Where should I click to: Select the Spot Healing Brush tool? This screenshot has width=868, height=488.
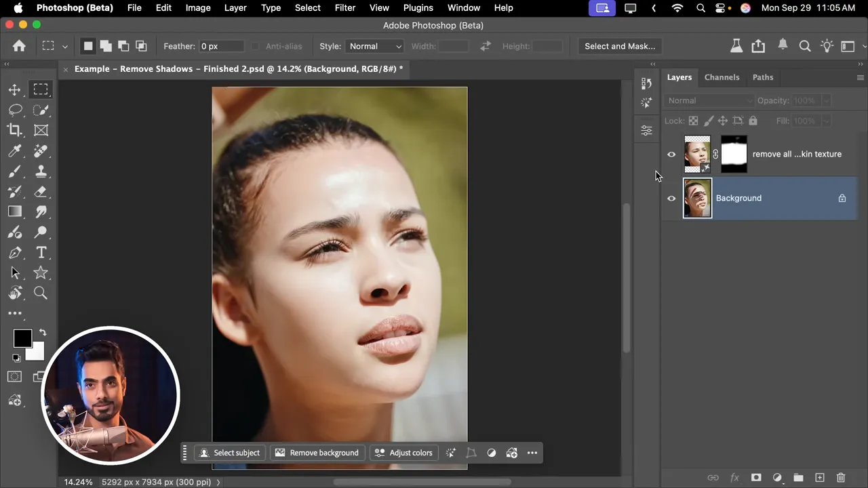(x=41, y=150)
